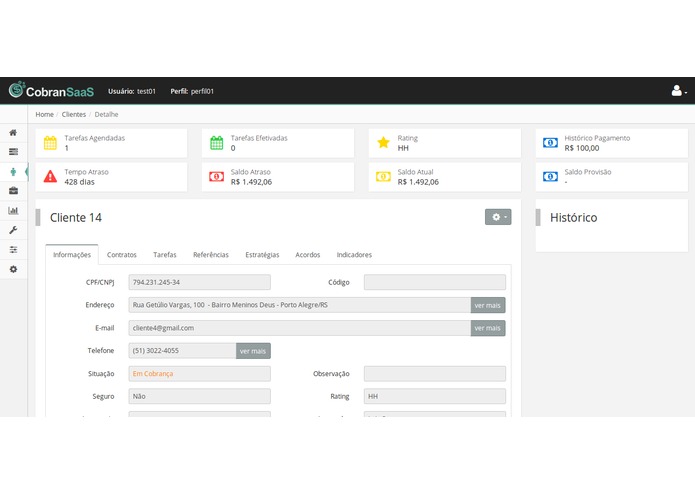Open the Indicadores tab
Image resolution: width=695 pixels, height=494 pixels.
click(354, 255)
